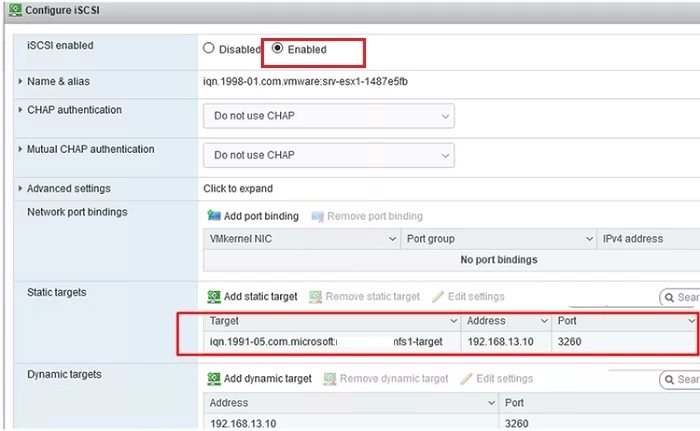Click the Remove dynamic target icon
700x431 pixels.
click(x=330, y=379)
